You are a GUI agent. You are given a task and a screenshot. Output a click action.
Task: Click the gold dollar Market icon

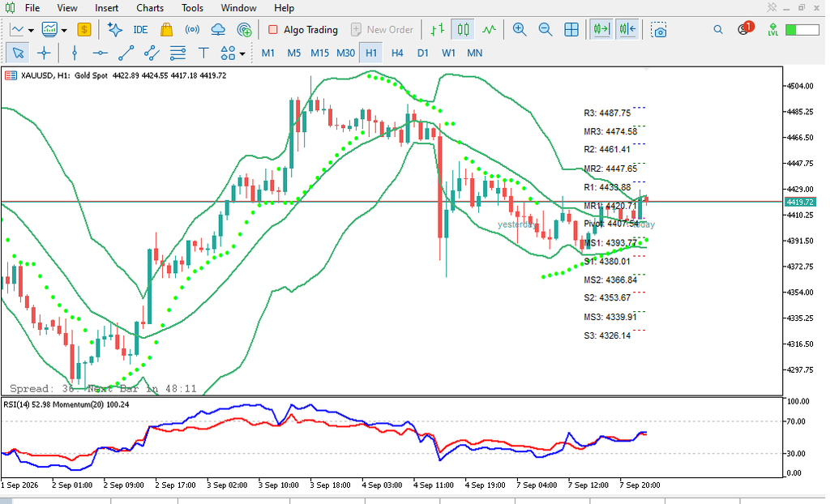(84, 30)
